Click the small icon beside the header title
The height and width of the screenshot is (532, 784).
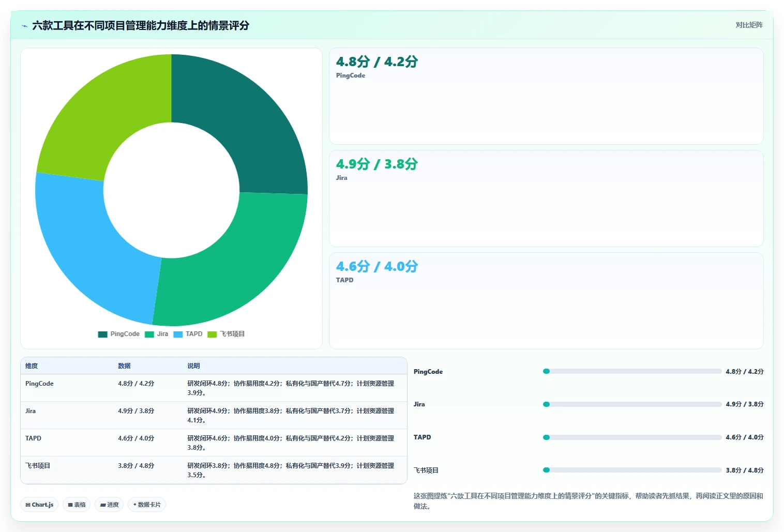24,26
